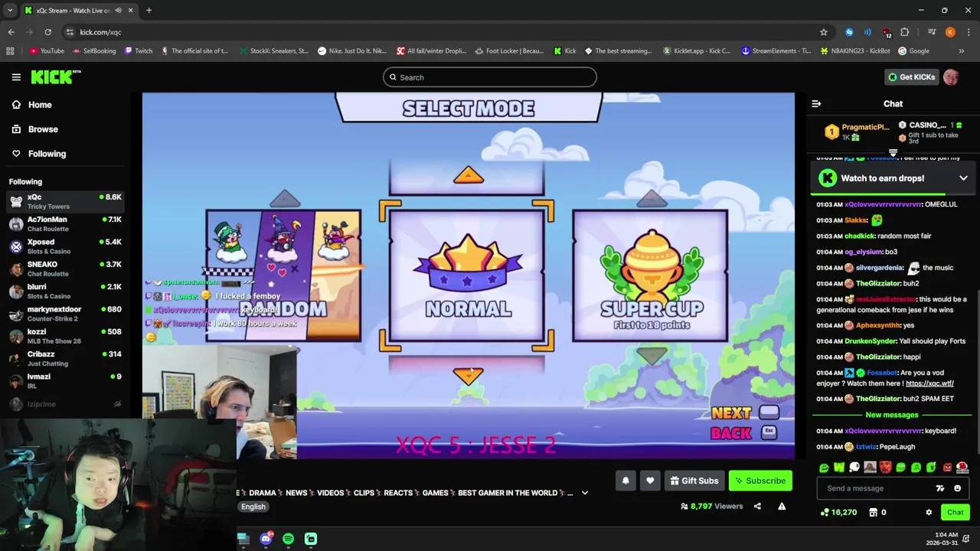Open the Chrome tab search dropdown
This screenshot has height=551, width=980.
pyautogui.click(x=10, y=11)
